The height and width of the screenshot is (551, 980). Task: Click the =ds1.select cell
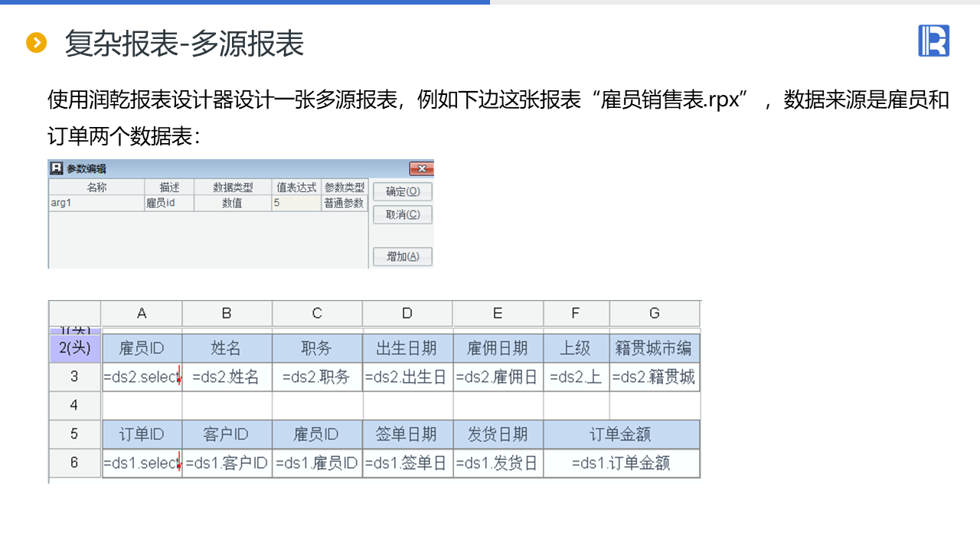pyautogui.click(x=142, y=463)
